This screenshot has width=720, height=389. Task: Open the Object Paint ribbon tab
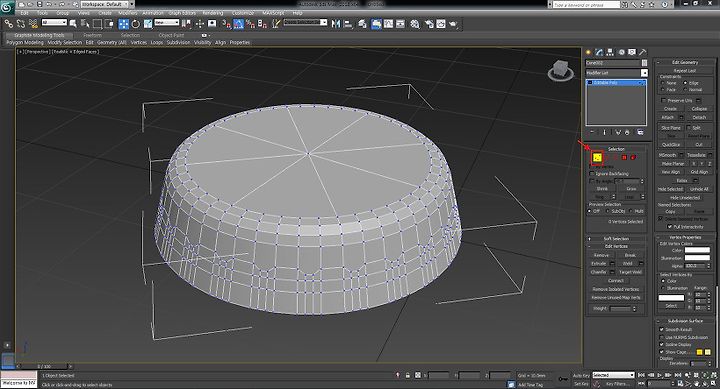coord(171,35)
